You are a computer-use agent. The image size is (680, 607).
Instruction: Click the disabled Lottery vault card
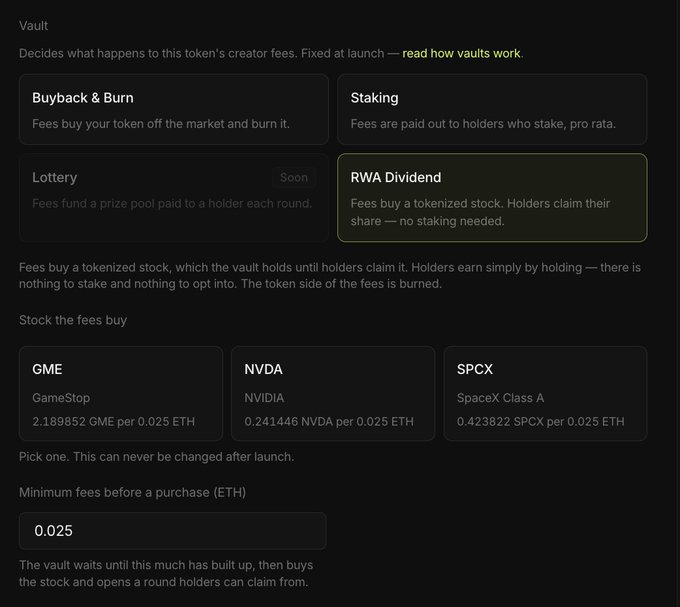173,198
